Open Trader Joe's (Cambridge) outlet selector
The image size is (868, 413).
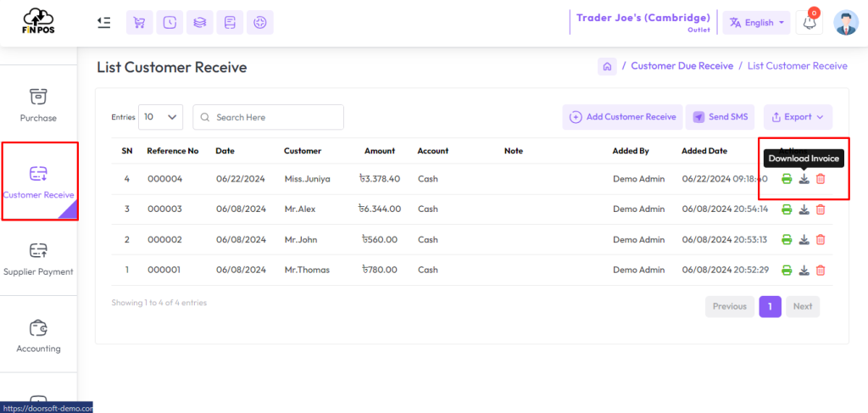[643, 22]
